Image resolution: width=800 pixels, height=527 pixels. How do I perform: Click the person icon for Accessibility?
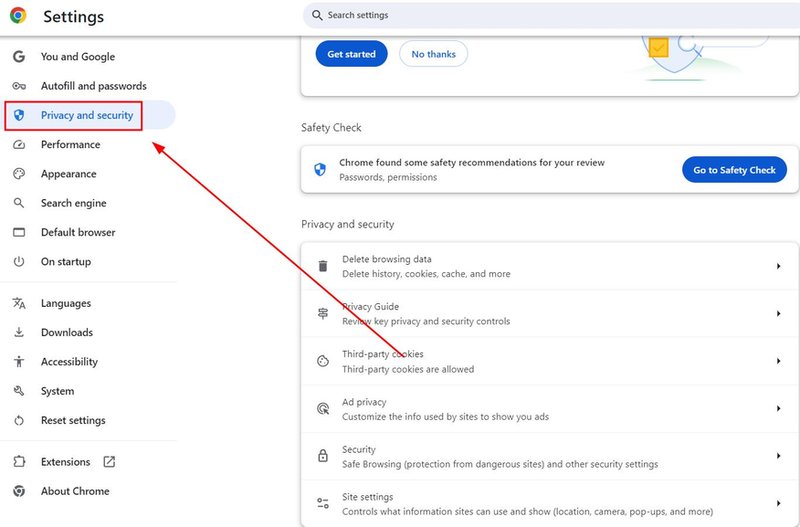pos(19,362)
